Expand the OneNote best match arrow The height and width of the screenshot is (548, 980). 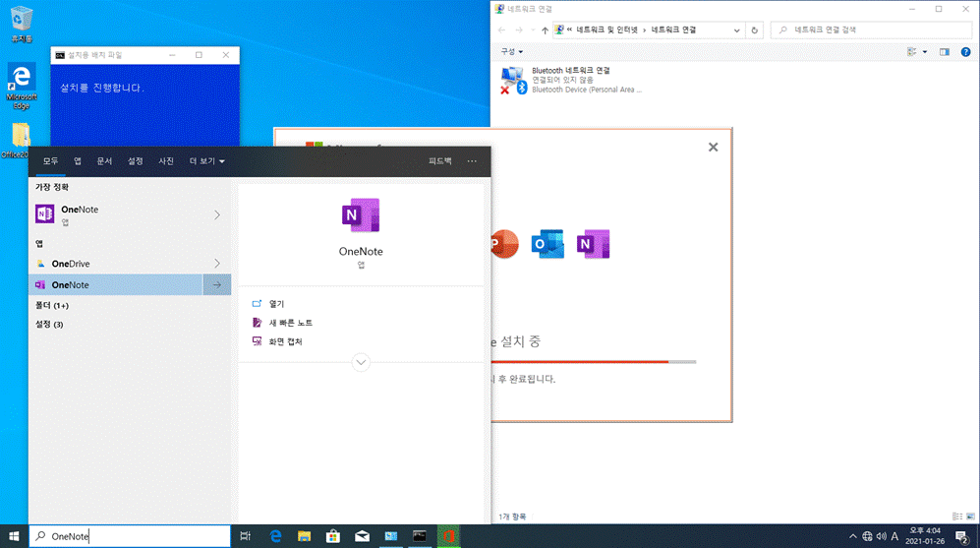pos(217,214)
